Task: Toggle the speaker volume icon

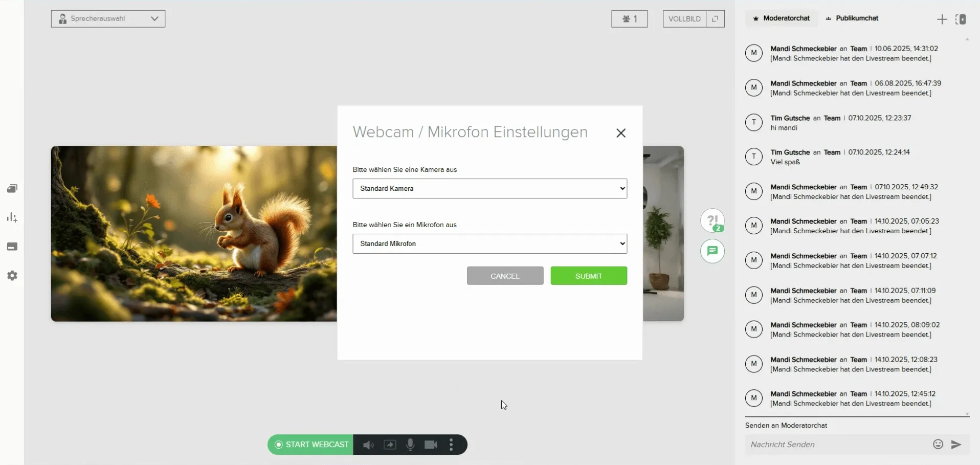Action: [368, 445]
